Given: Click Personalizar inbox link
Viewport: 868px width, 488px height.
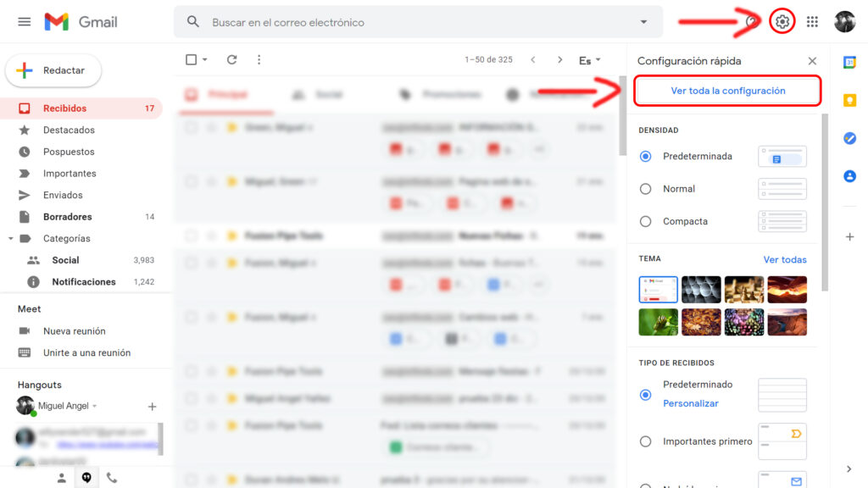Looking at the screenshot, I should 690,403.
